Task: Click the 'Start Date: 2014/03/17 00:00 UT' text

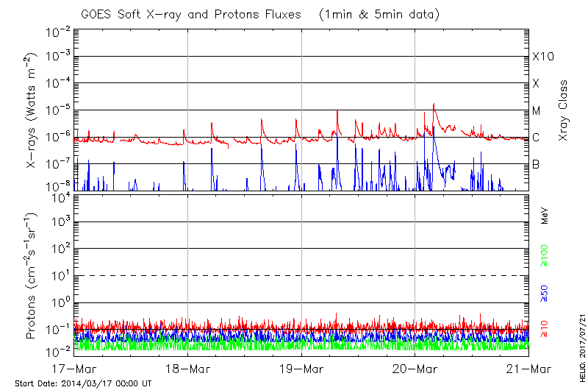Action: click(x=83, y=383)
